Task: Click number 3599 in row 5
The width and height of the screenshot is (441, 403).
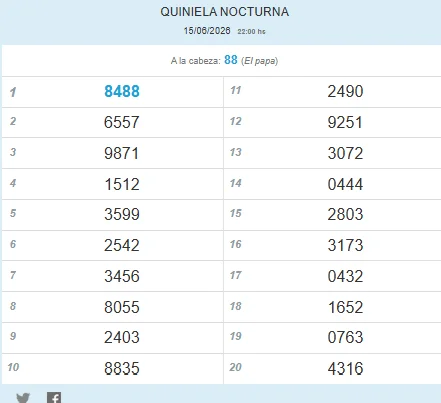Action: point(122,214)
